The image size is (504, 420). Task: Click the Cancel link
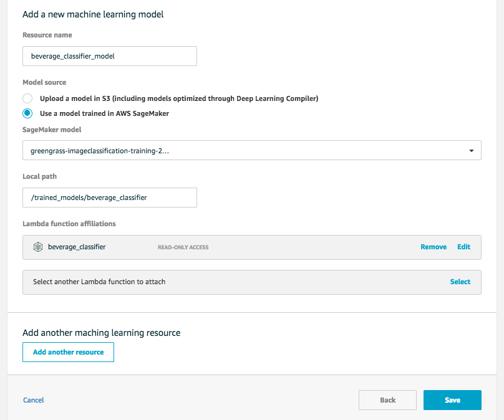(x=34, y=400)
